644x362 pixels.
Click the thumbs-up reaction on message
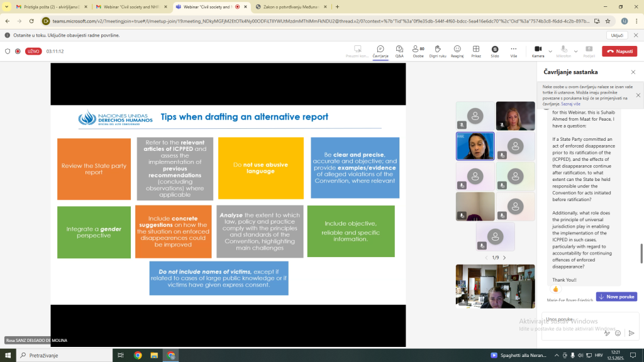pyautogui.click(x=555, y=289)
